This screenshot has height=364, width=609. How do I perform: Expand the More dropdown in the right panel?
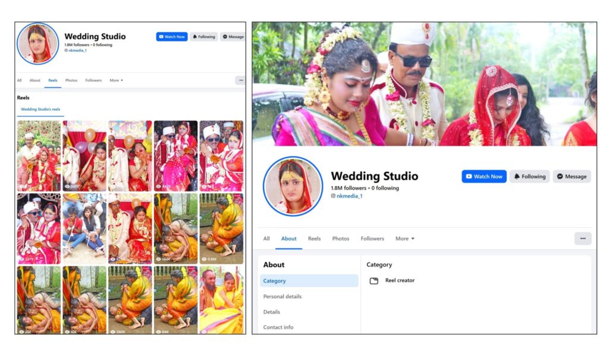point(404,239)
